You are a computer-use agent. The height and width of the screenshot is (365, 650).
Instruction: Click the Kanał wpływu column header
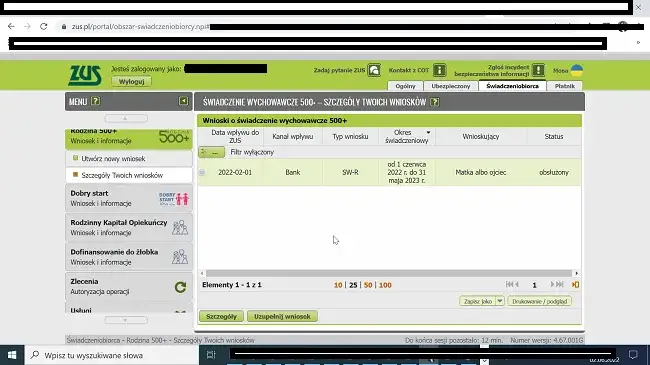pos(293,136)
